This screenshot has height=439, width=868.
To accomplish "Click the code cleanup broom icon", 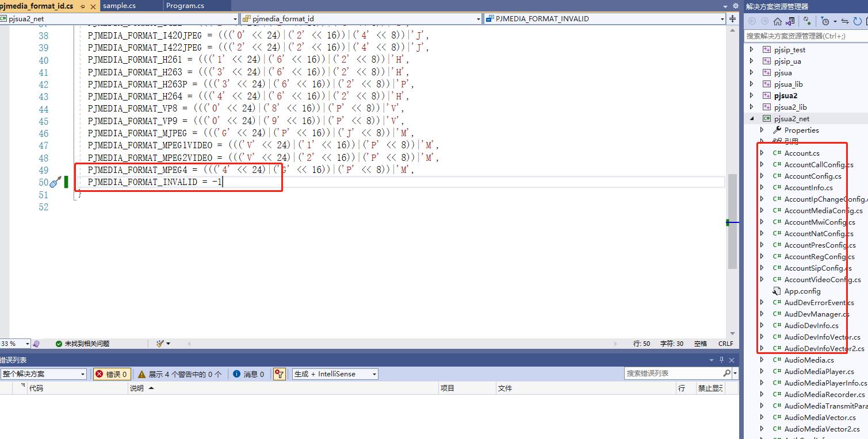I will click(x=160, y=343).
